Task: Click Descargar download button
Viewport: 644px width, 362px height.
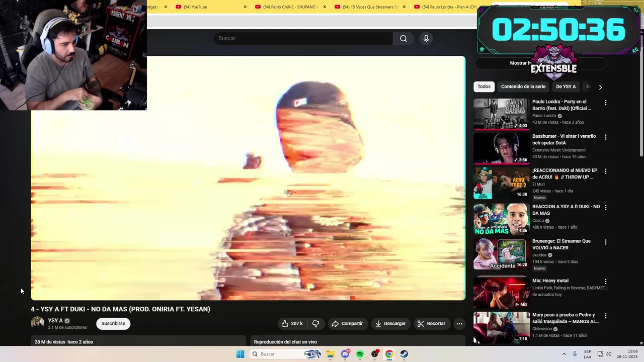Action: click(390, 324)
